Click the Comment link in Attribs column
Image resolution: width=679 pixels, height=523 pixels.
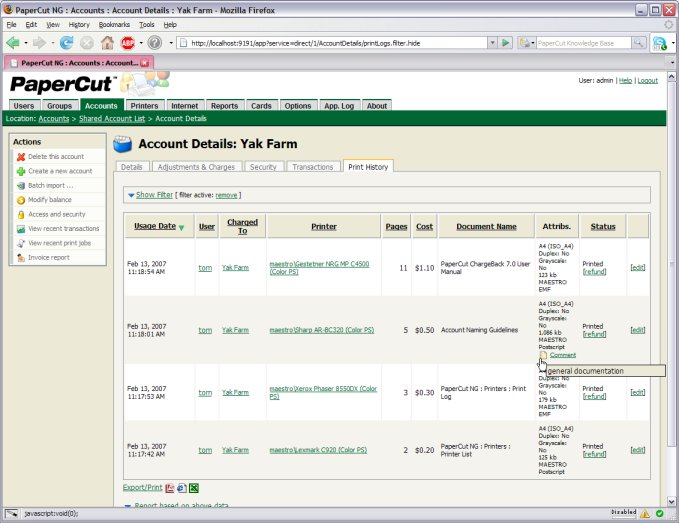click(563, 355)
